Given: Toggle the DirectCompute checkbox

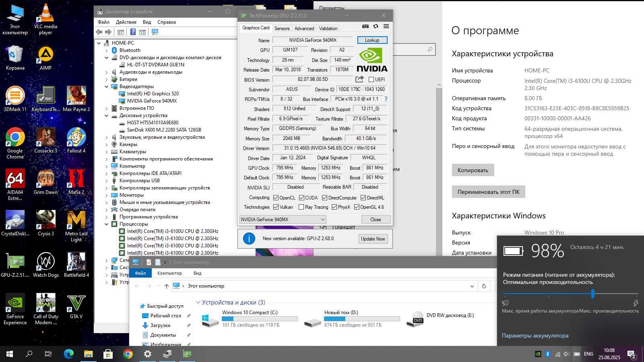Looking at the screenshot, I should [x=324, y=197].
